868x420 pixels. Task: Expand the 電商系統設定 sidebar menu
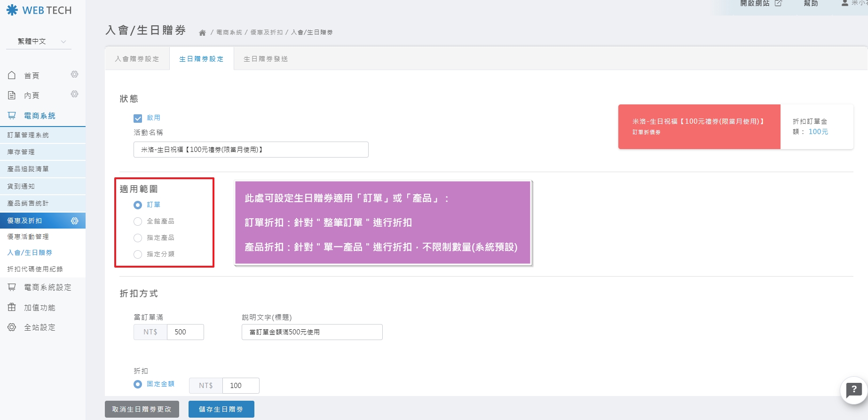(x=47, y=287)
